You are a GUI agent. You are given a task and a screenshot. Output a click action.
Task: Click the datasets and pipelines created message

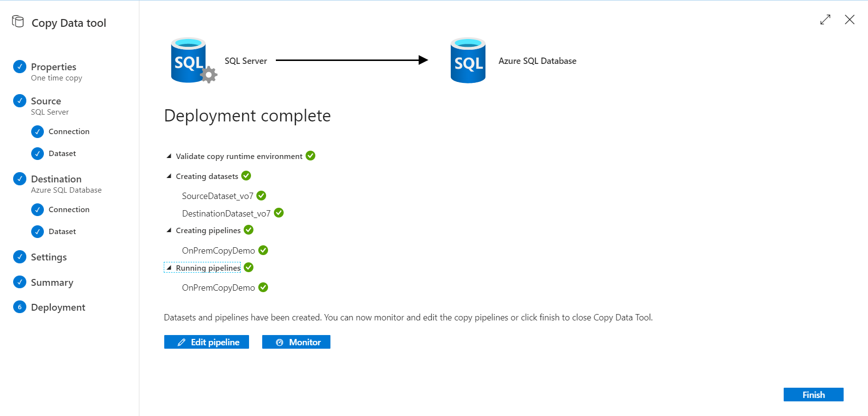(408, 317)
